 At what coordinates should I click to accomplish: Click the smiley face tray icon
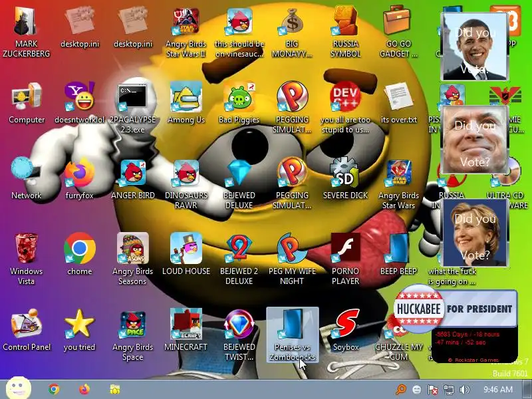pyautogui.click(x=417, y=390)
